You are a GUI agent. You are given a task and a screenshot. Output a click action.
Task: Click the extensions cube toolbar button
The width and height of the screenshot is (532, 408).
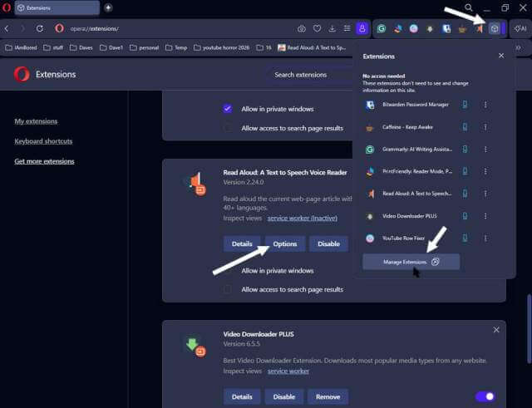pos(495,29)
